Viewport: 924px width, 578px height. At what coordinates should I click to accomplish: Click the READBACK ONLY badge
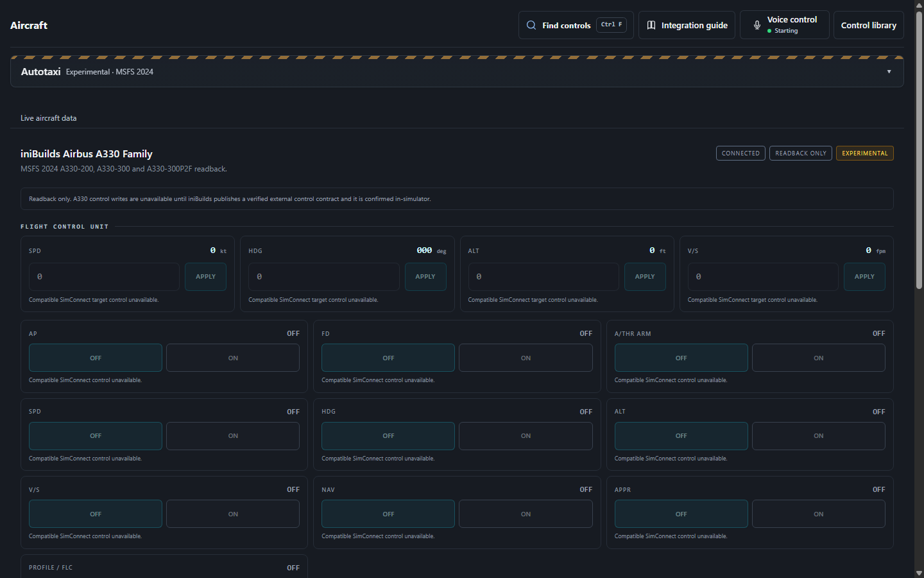(801, 153)
